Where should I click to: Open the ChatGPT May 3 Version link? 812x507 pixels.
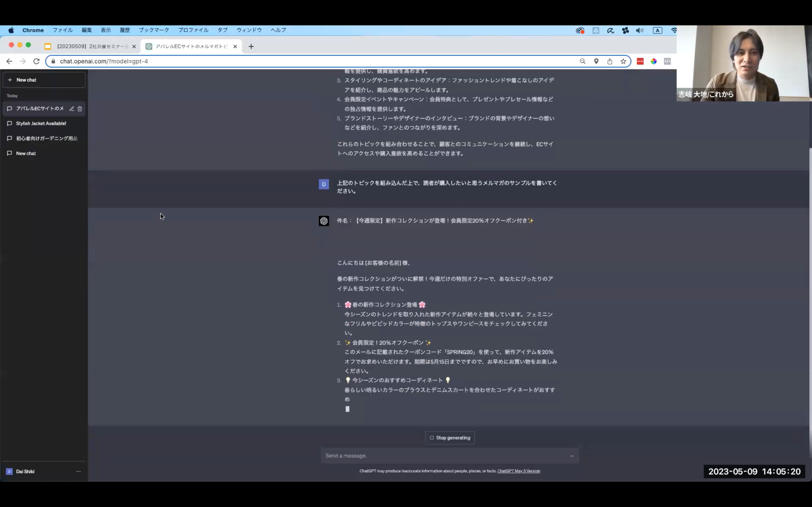pos(518,471)
